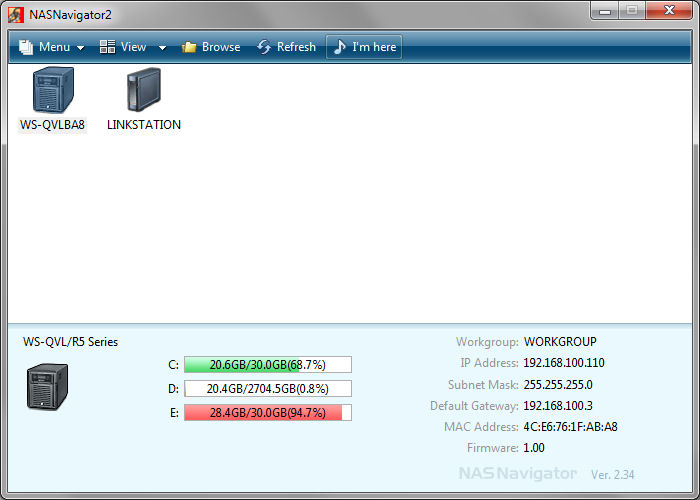Click the Subnet Mask: field label

483,385
